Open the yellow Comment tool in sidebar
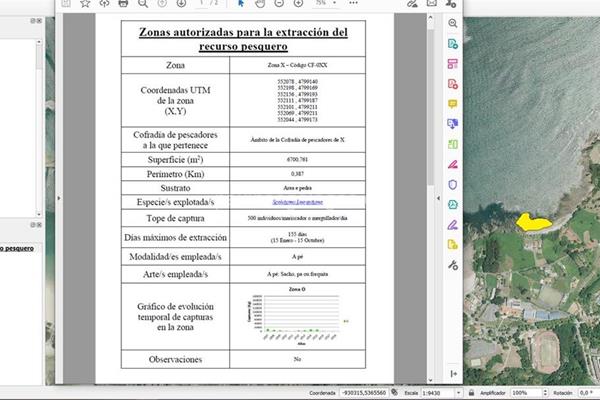The width and height of the screenshot is (600, 400). point(453,104)
